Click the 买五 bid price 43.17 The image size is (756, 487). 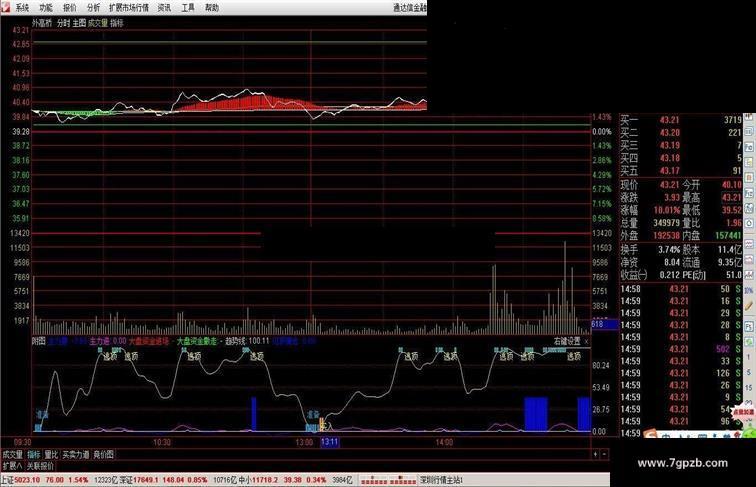point(670,170)
